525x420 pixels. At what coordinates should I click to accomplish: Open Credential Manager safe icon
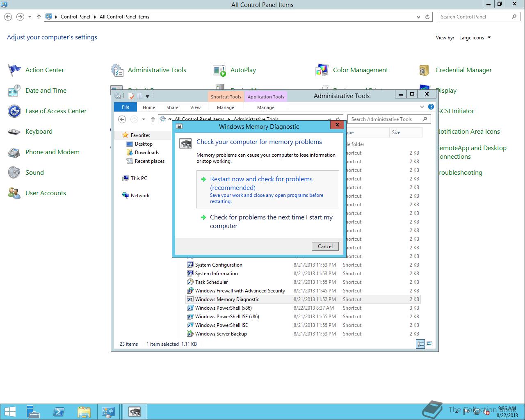pyautogui.click(x=425, y=70)
